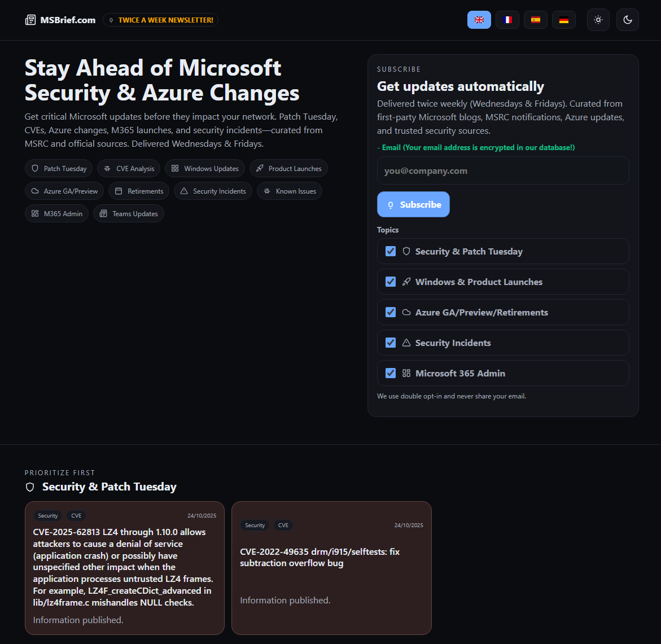
Task: Uncheck the Security & Patch Tuesday checkbox
Action: coord(390,251)
